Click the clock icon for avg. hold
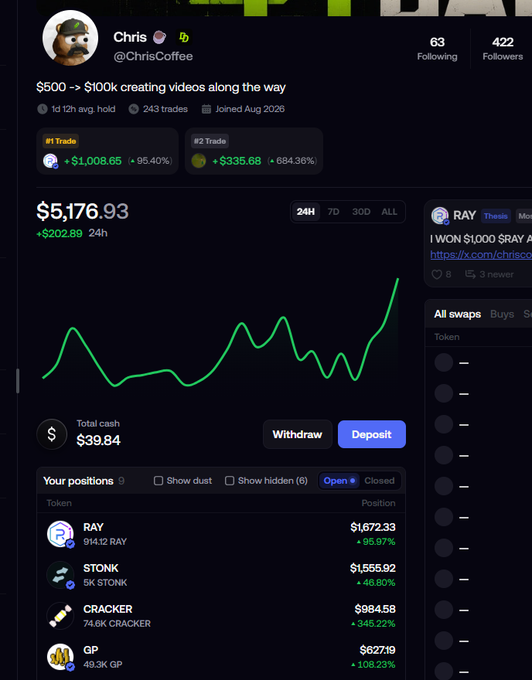Image resolution: width=532 pixels, height=680 pixels. coord(42,109)
